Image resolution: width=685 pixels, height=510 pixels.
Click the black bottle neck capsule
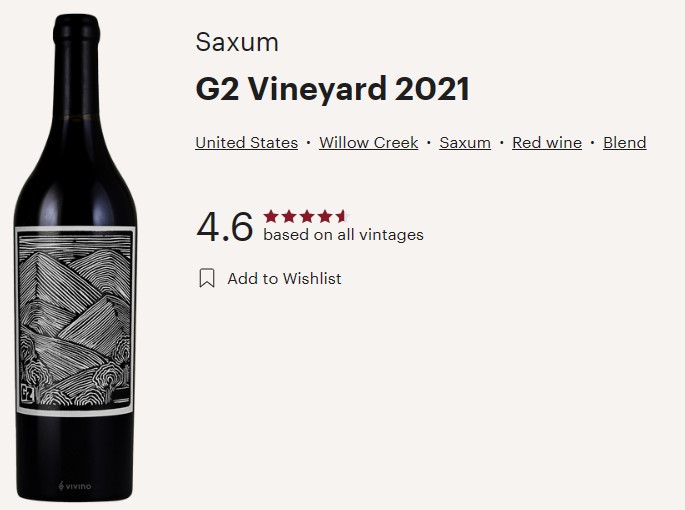76,66
